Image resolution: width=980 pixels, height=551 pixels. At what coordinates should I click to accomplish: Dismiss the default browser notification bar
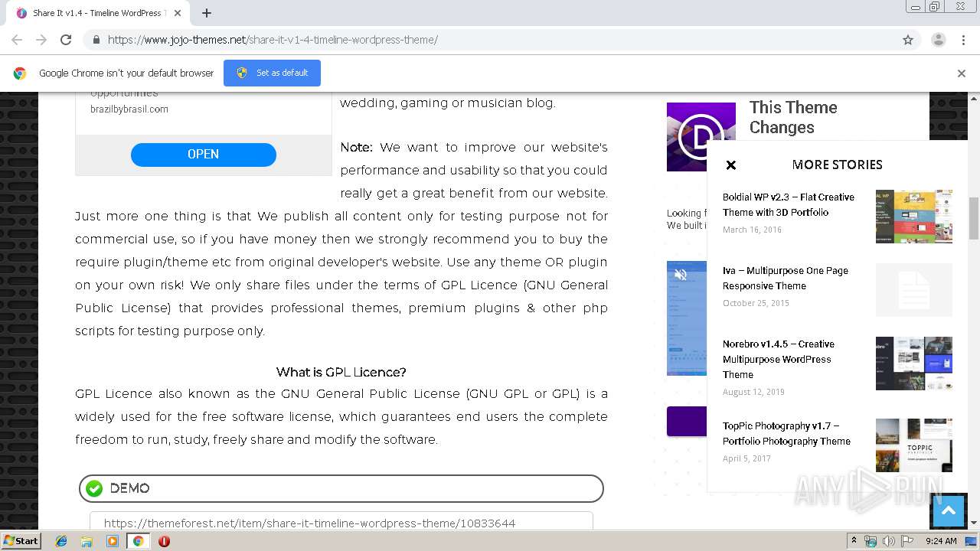[962, 73]
